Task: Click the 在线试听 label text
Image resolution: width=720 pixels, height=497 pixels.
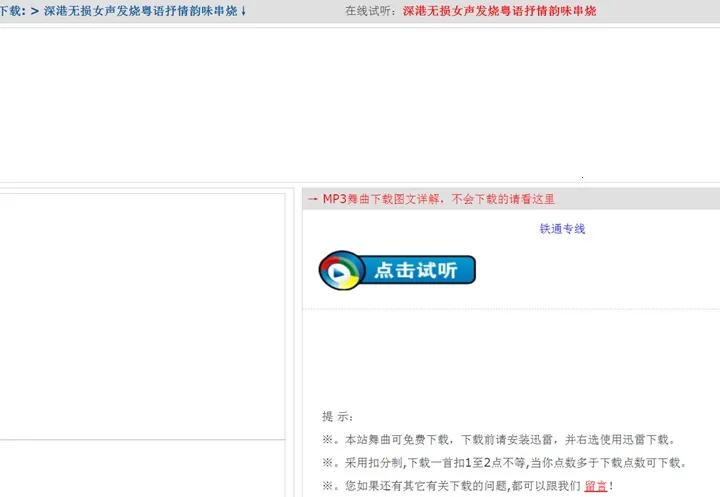Action: 370,11
